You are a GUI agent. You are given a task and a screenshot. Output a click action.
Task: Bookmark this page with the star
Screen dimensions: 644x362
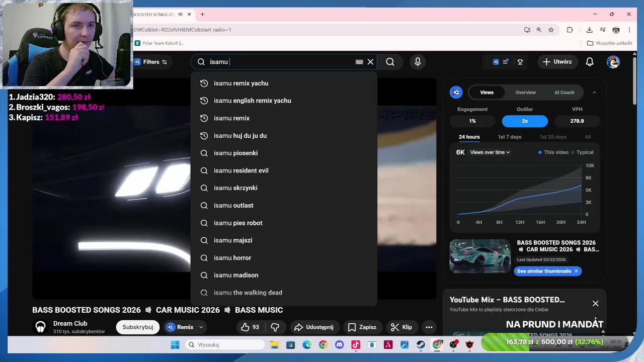tap(551, 30)
